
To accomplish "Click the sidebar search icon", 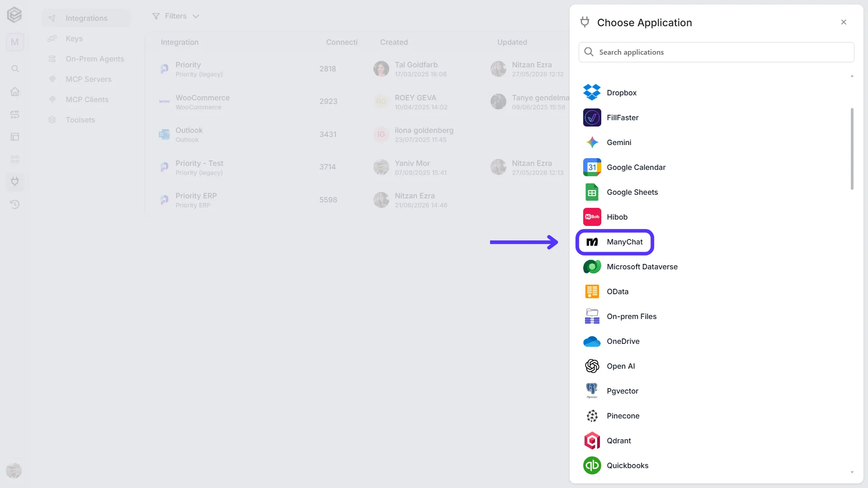I will tap(15, 69).
